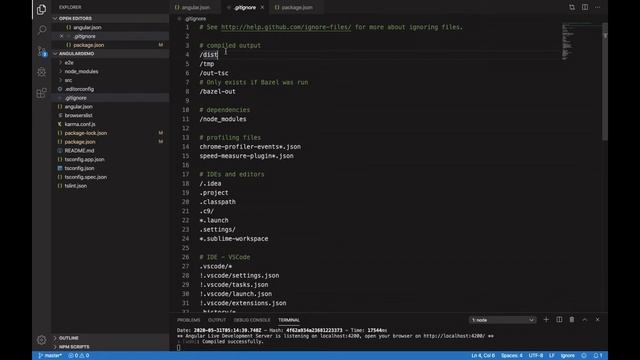Click the '/node_modules' line in editor
640x360 pixels.
click(223, 119)
